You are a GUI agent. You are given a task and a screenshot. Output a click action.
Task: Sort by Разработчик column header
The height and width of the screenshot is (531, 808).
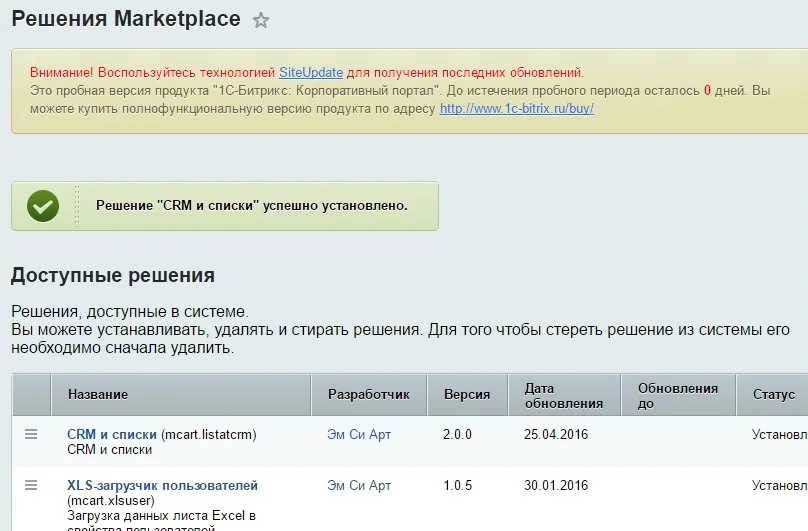click(368, 395)
